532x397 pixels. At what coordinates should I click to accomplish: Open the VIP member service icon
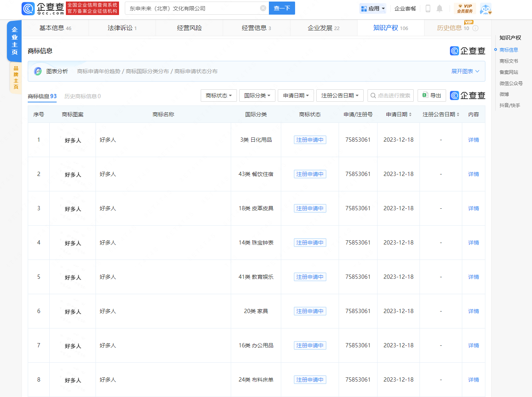(465, 8)
